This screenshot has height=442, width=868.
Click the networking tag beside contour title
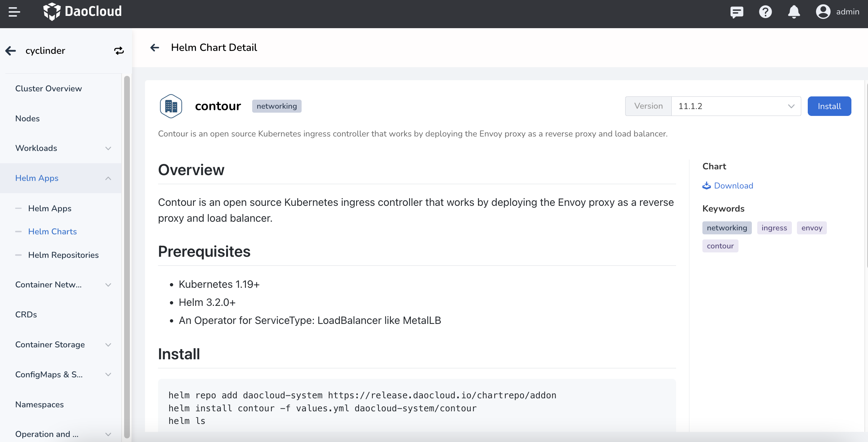[277, 106]
